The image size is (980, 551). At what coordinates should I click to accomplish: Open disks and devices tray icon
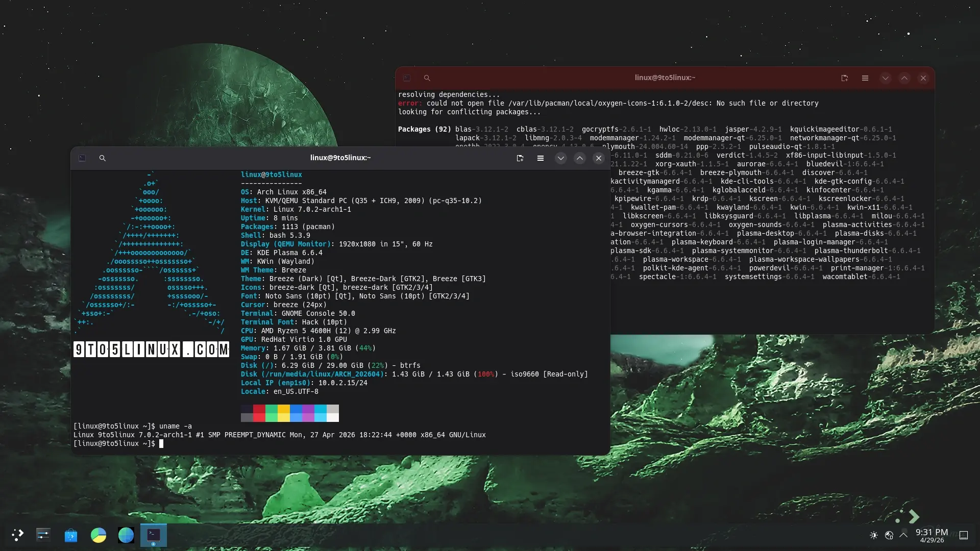point(889,535)
